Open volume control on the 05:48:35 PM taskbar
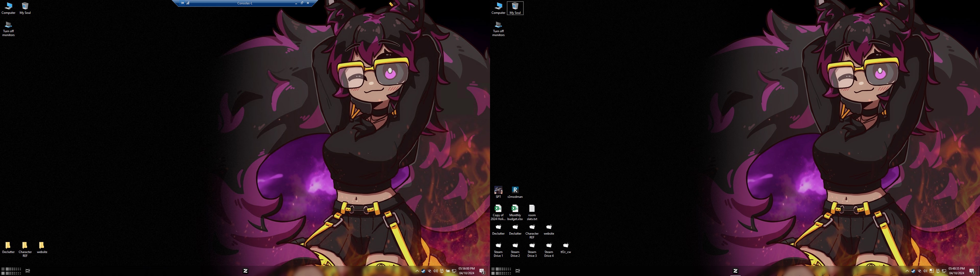The height and width of the screenshot is (276, 980). point(926,271)
